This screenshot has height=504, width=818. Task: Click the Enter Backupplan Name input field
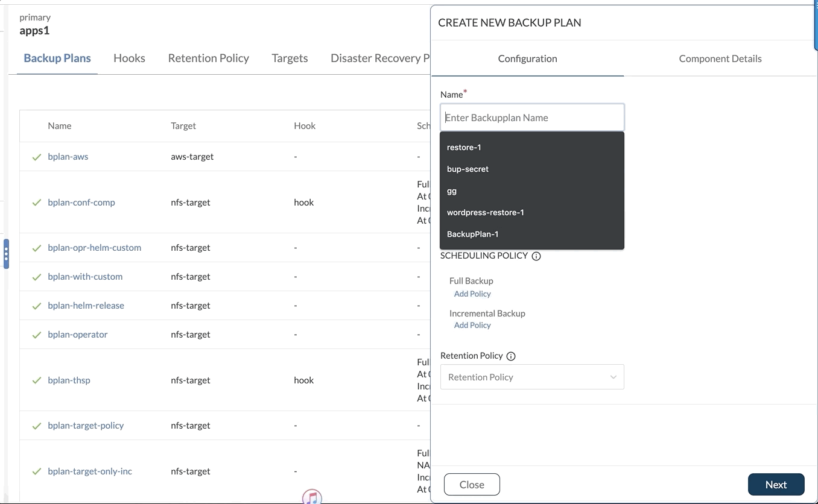pos(532,118)
